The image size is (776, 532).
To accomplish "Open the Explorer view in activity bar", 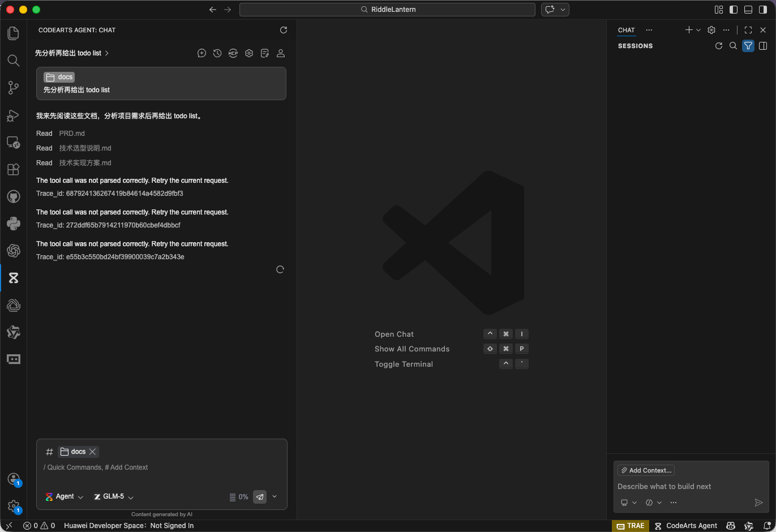I will [14, 33].
